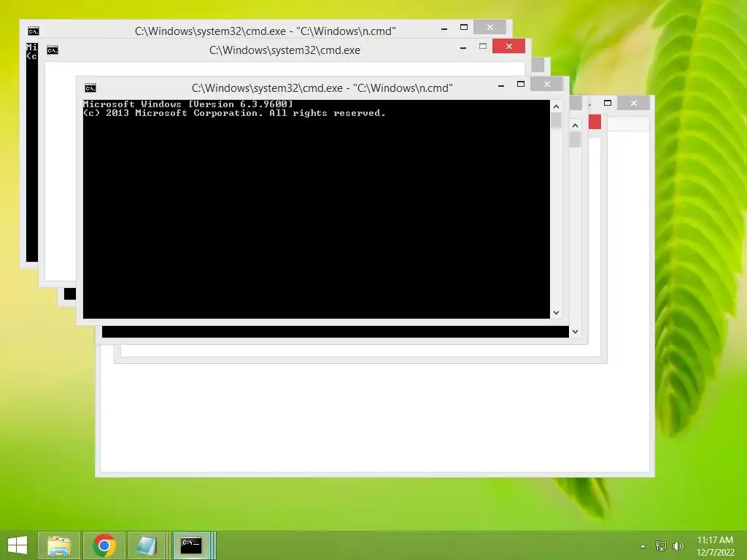Open the clock showing 11:17 AM
The width and height of the screenshot is (747, 560).
[715, 546]
